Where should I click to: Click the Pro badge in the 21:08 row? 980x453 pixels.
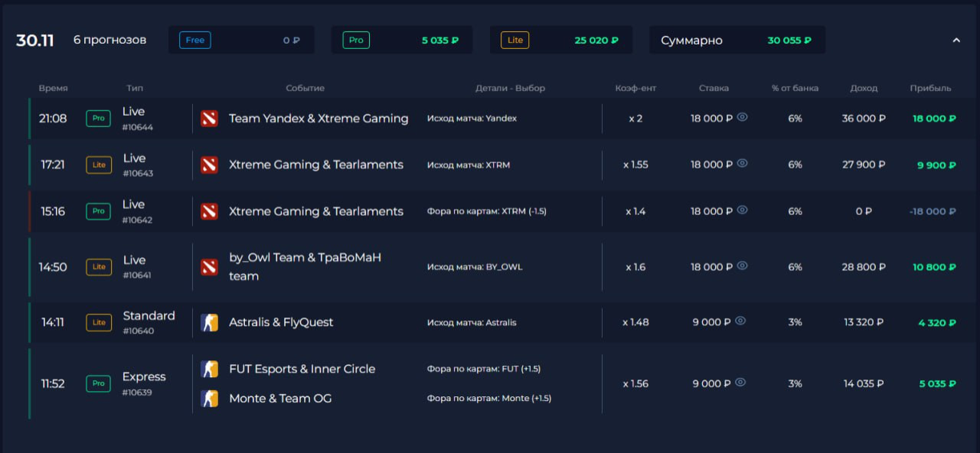coord(98,119)
